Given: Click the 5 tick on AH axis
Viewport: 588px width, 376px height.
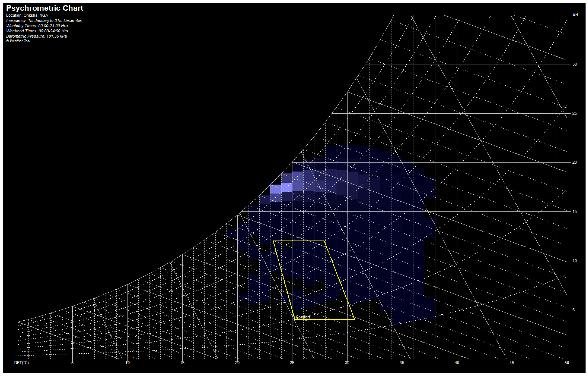Looking at the screenshot, I should click(x=573, y=310).
